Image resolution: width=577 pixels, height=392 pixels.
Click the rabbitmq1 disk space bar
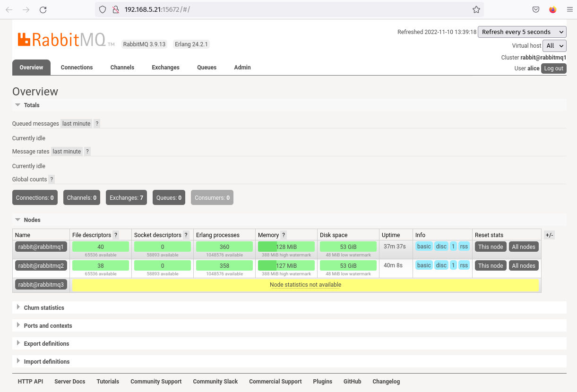pyautogui.click(x=348, y=247)
